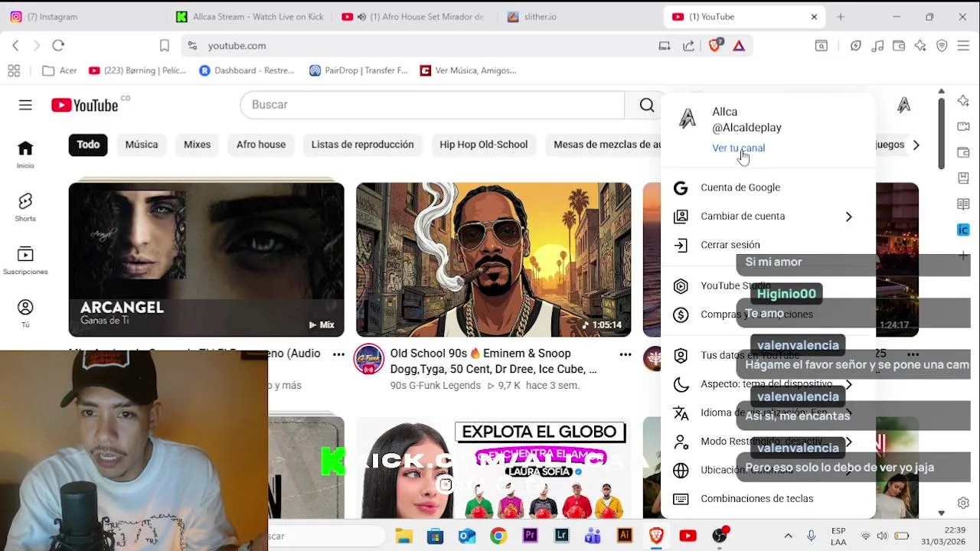Open Adobe Premiere Pro from taskbar
Image resolution: width=980 pixels, height=551 pixels.
tap(530, 536)
